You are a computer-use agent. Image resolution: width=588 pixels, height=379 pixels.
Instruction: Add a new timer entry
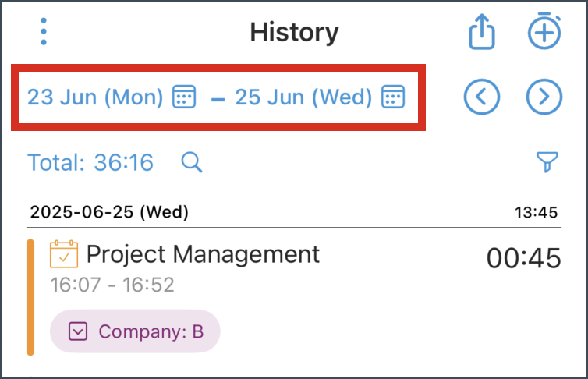[544, 30]
